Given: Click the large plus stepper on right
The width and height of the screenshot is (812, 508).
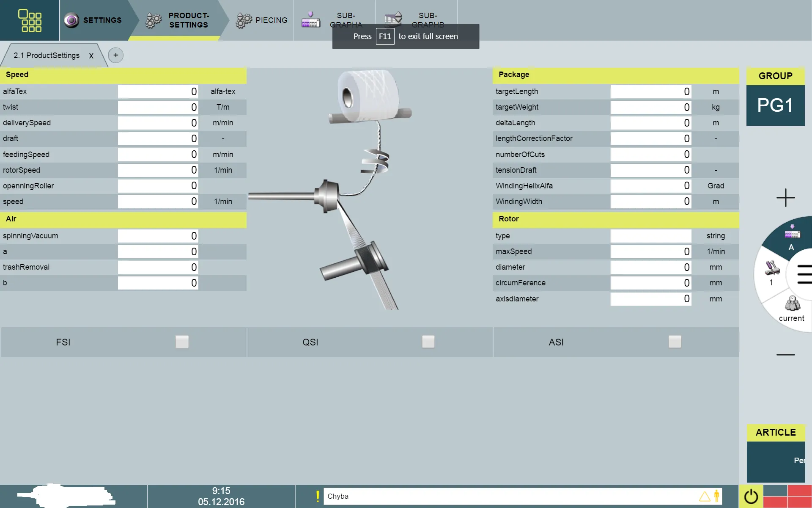Looking at the screenshot, I should 785,198.
